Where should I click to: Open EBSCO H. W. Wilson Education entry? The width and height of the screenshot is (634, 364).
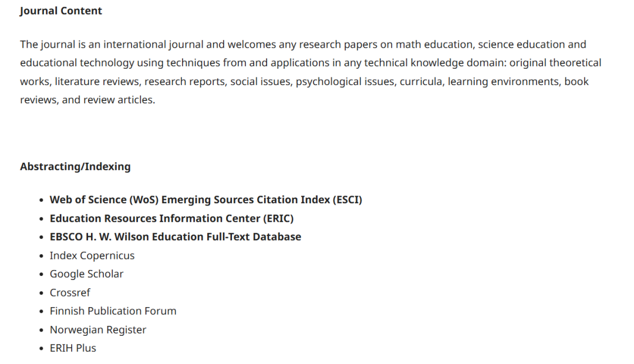click(175, 237)
